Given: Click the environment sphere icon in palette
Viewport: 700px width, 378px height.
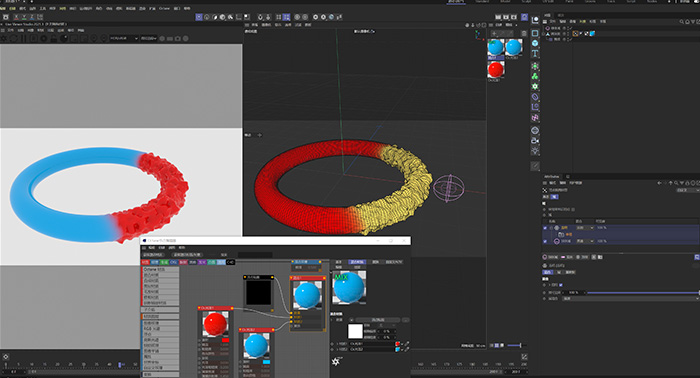Looking at the screenshot, I should click(535, 130).
